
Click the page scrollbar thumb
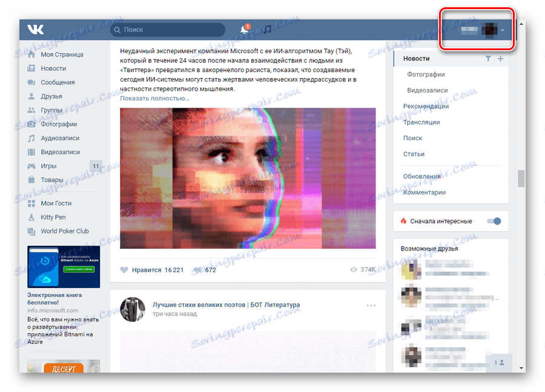[521, 178]
